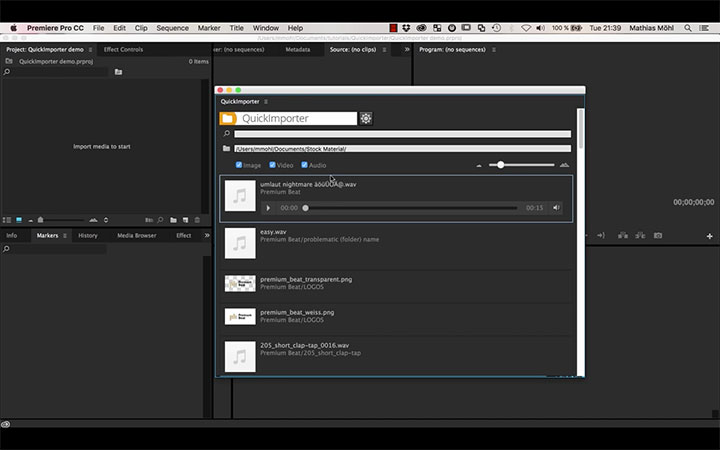The height and width of the screenshot is (450, 720).
Task: Click the large thumbnail size icon in QuickImporter
Action: [x=564, y=165]
